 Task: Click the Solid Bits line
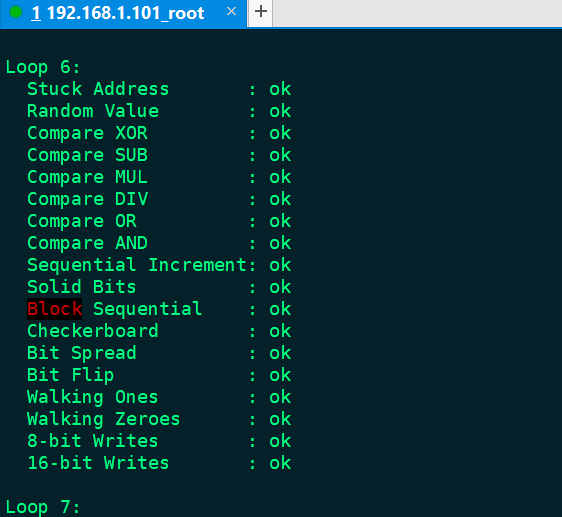[x=159, y=287]
